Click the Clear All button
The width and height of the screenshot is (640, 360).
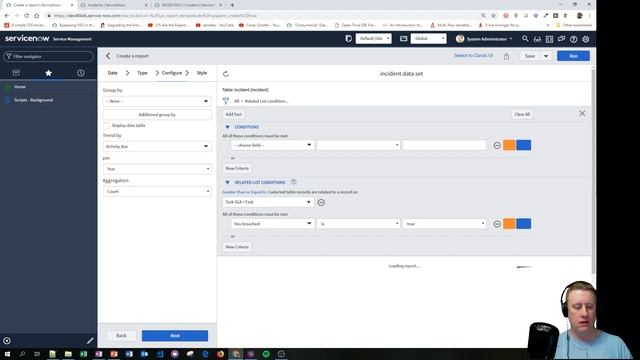coord(522,114)
